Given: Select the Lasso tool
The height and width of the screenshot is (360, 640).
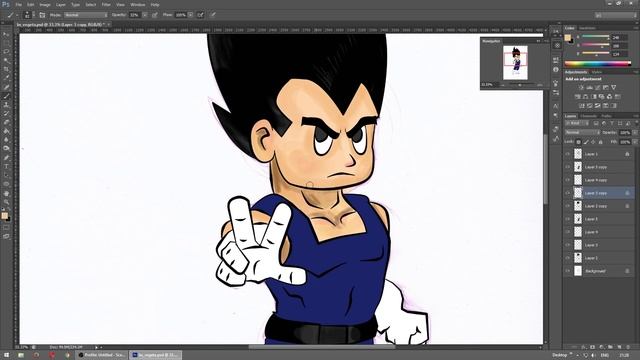Looking at the screenshot, I should (x=6, y=52).
